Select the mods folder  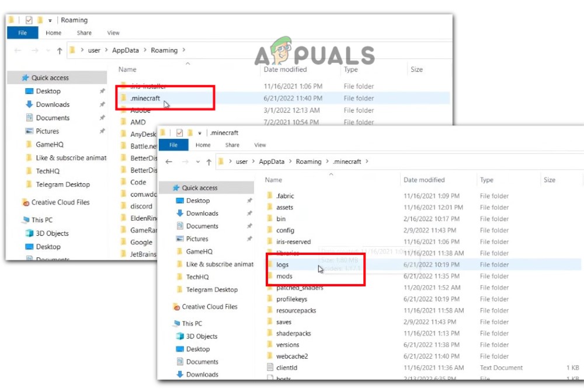[284, 276]
